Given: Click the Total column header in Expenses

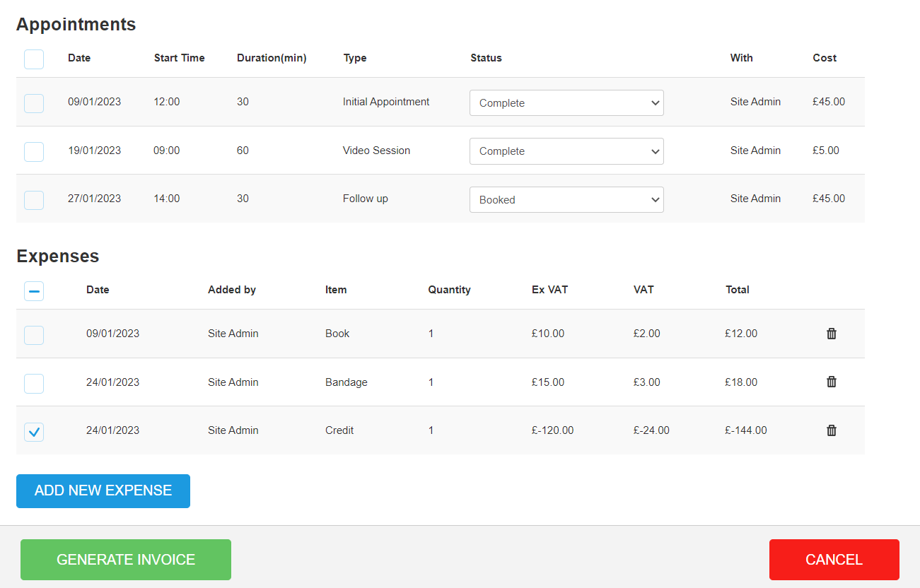Looking at the screenshot, I should [738, 290].
